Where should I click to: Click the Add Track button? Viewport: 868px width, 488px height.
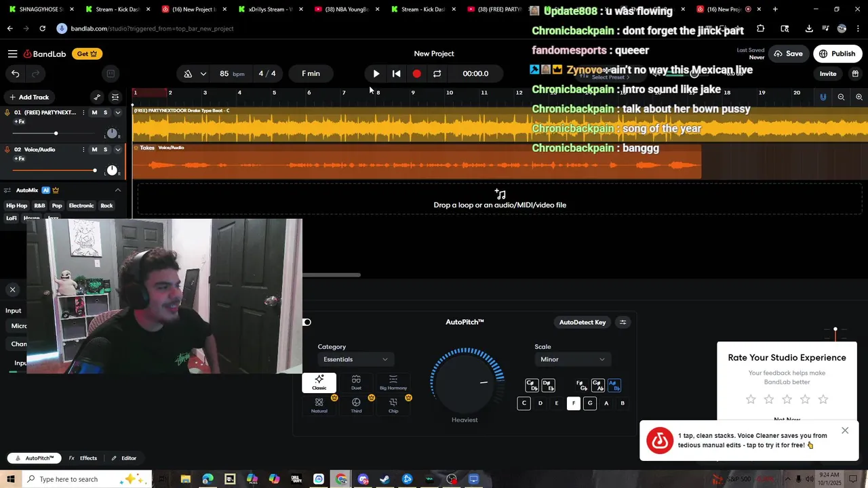pos(28,97)
